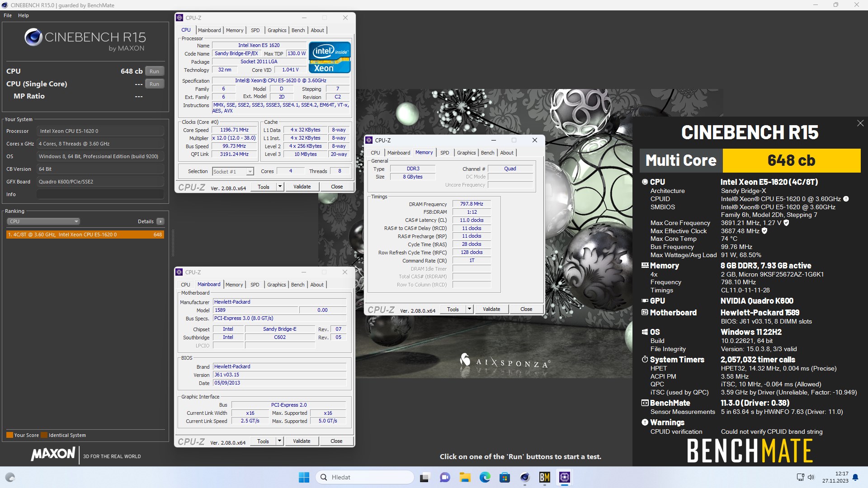Open the Ranking CPU dropdown
Viewport: 868px width, 488px height.
point(43,221)
